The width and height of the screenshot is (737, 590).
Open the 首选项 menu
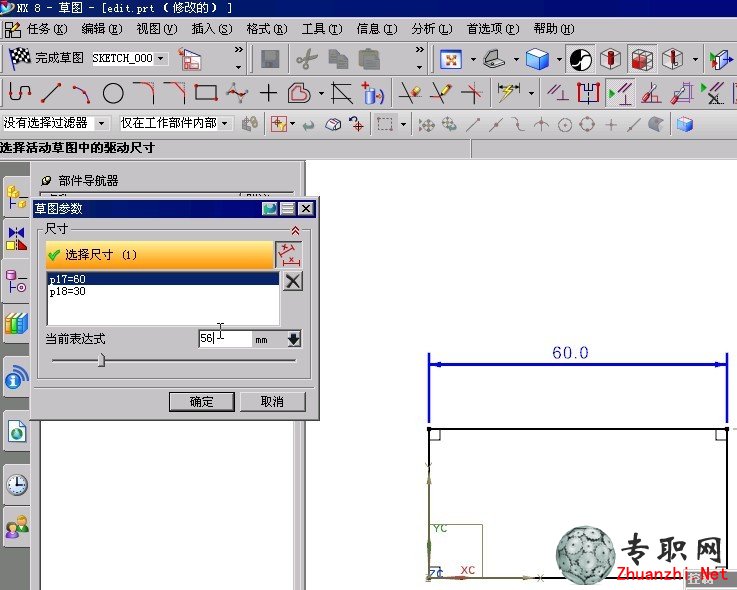tap(493, 29)
